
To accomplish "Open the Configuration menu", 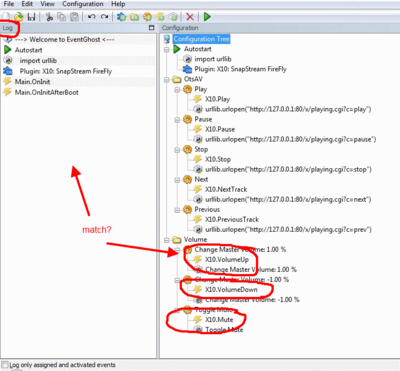I will 83,4.
